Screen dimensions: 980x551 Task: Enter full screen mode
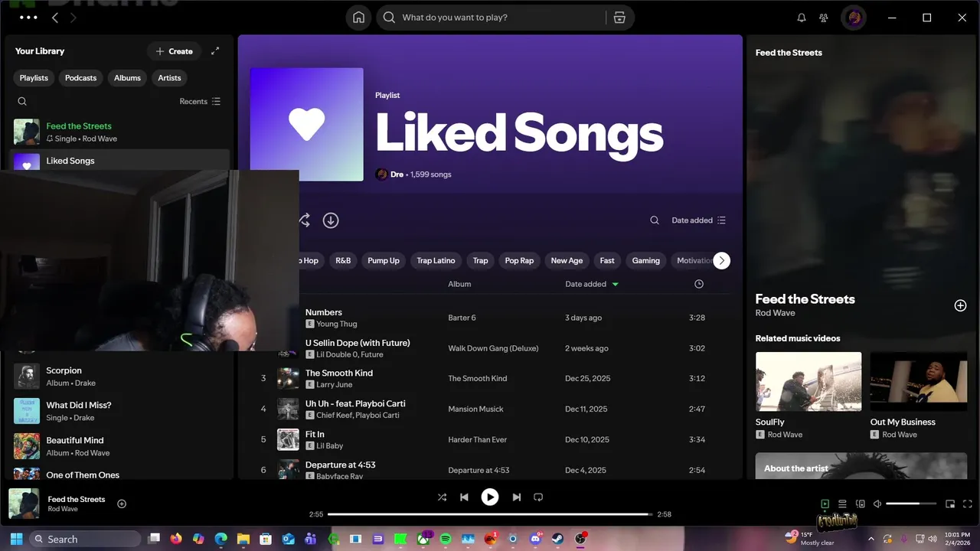pos(966,504)
